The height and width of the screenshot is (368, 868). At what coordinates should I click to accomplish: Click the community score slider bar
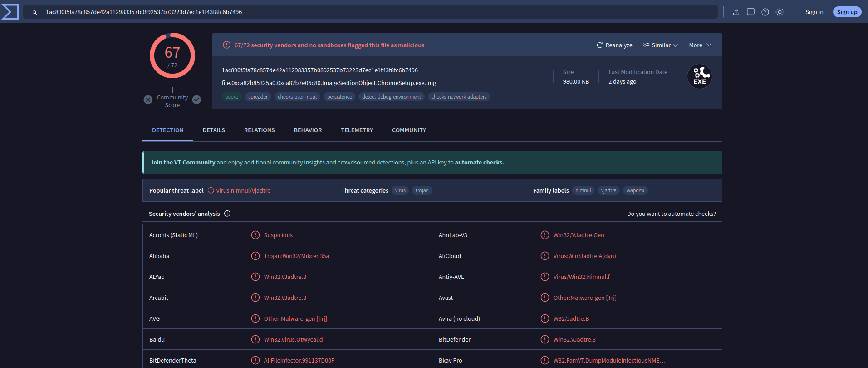tap(172, 90)
